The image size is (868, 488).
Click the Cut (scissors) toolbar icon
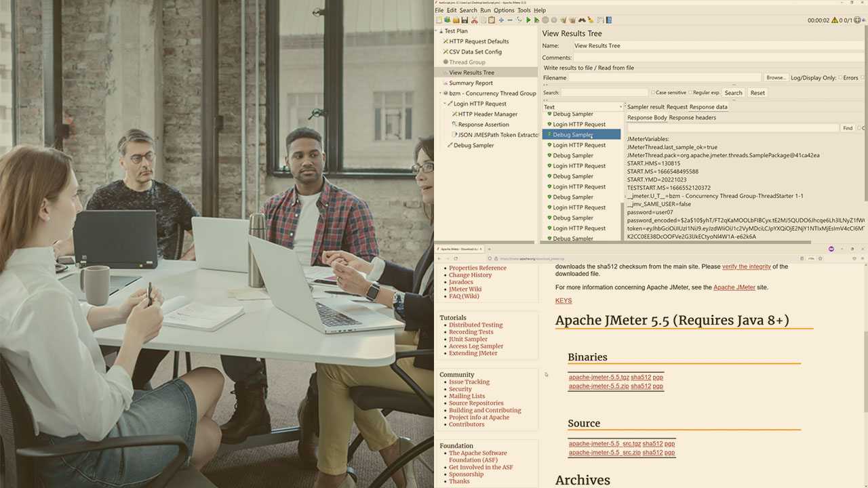474,20
